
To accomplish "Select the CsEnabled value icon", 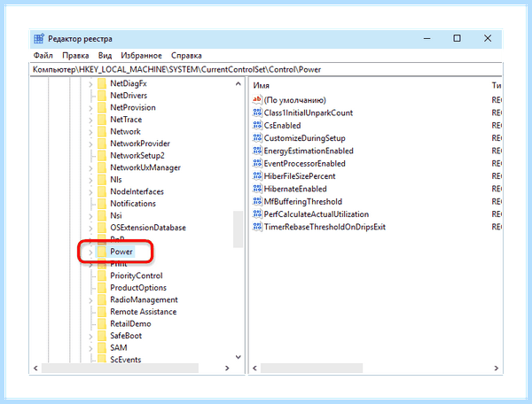I will (257, 126).
